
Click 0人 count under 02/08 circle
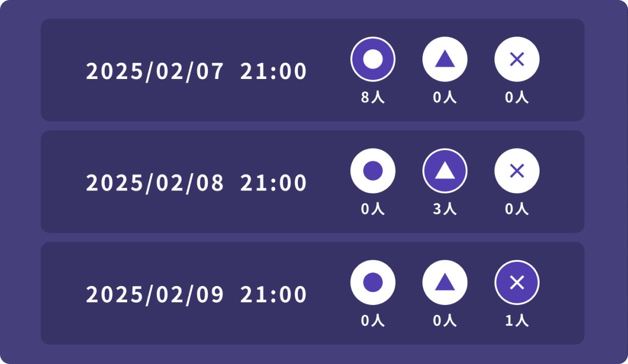373,209
